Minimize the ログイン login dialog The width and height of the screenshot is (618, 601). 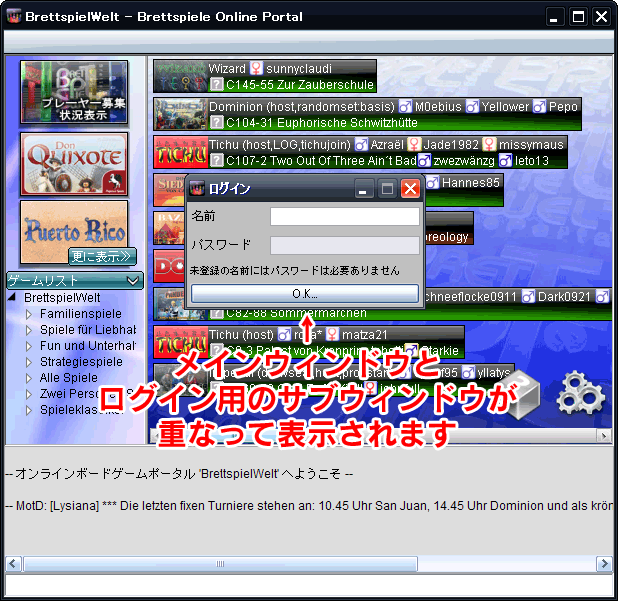click(363, 188)
